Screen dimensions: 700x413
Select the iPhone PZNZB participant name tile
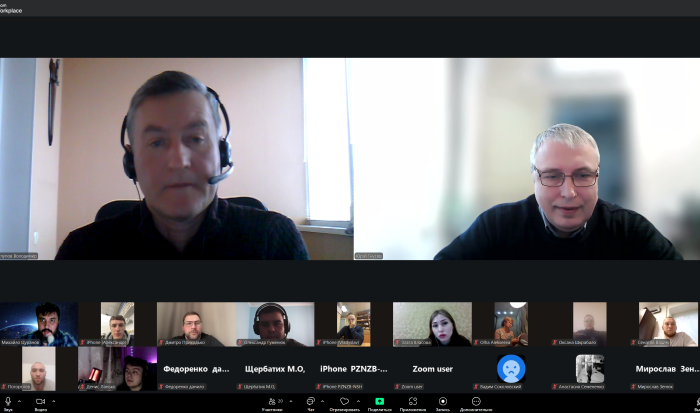click(353, 369)
